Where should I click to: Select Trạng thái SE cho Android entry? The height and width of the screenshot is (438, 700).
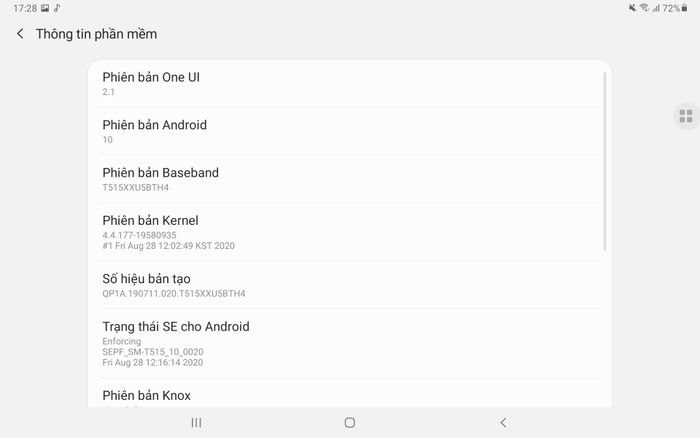click(350, 343)
